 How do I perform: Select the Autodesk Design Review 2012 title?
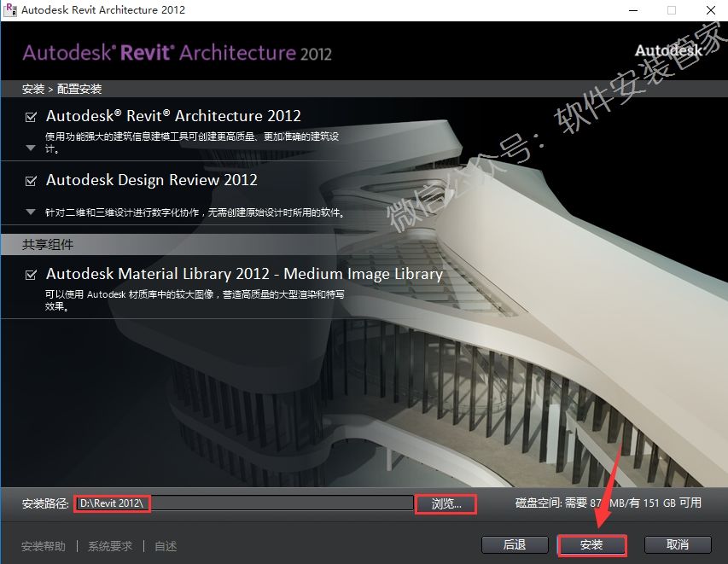[x=151, y=180]
